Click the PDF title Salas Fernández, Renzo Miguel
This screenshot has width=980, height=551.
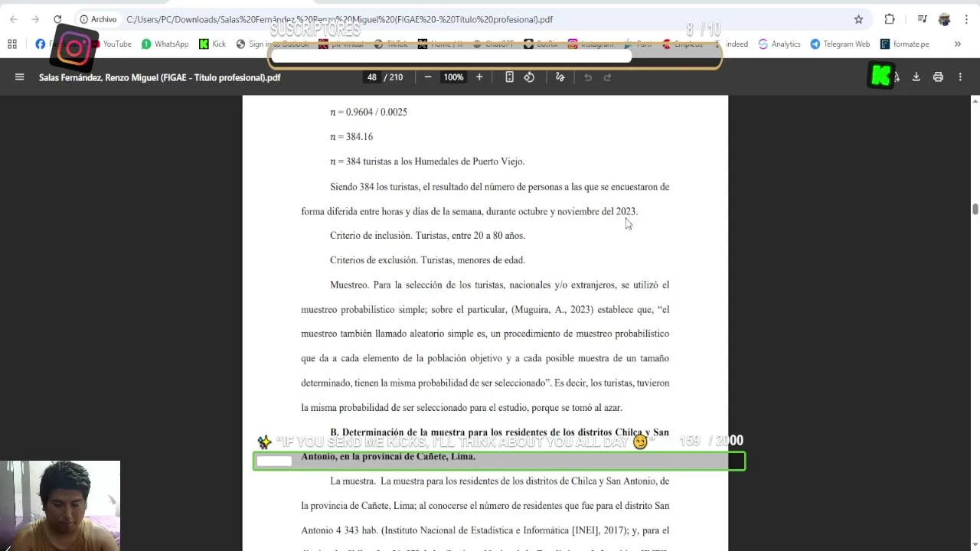[x=159, y=77]
